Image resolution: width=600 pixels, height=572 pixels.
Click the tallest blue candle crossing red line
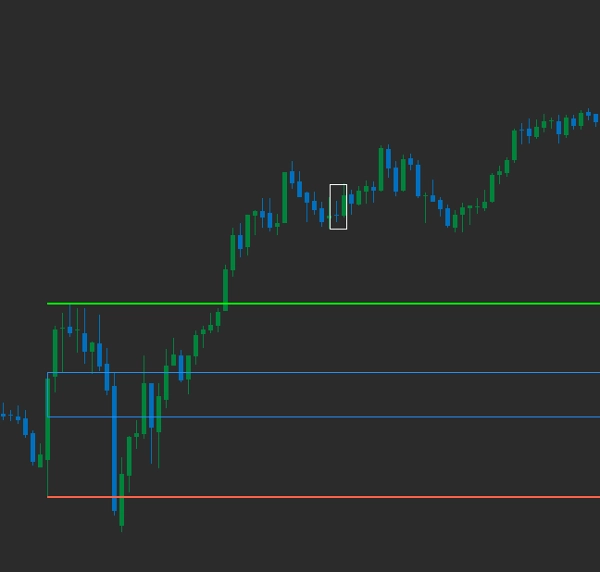(x=114, y=445)
